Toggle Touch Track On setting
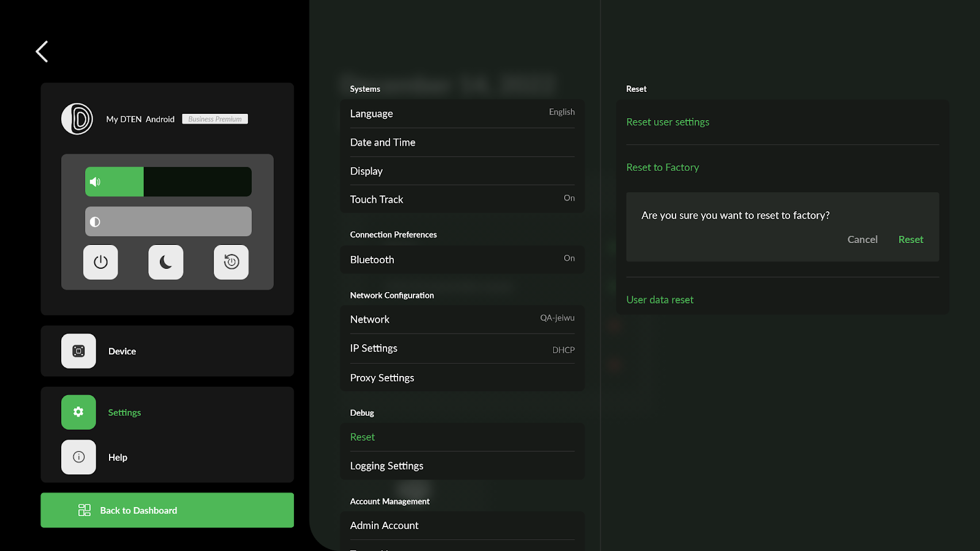 coord(462,199)
